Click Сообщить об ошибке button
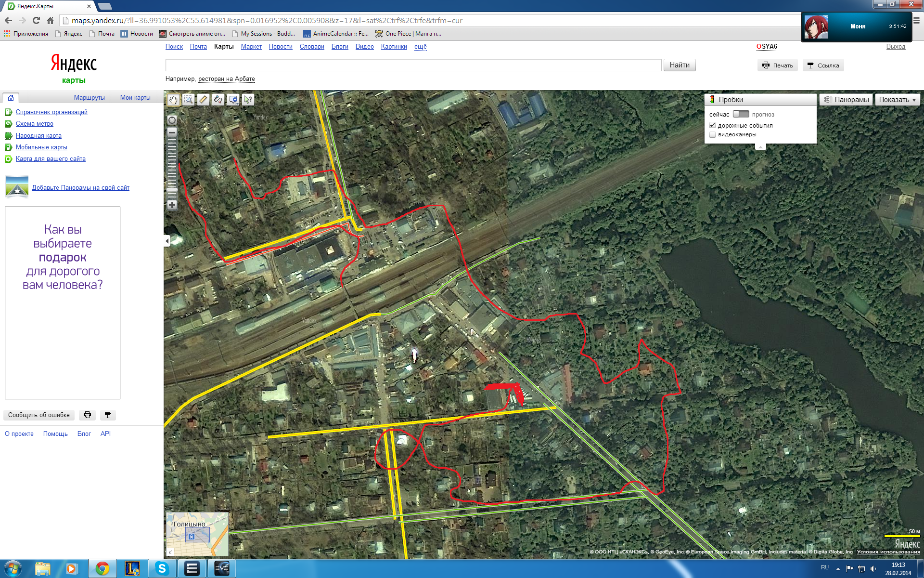The height and width of the screenshot is (578, 924). [x=39, y=415]
